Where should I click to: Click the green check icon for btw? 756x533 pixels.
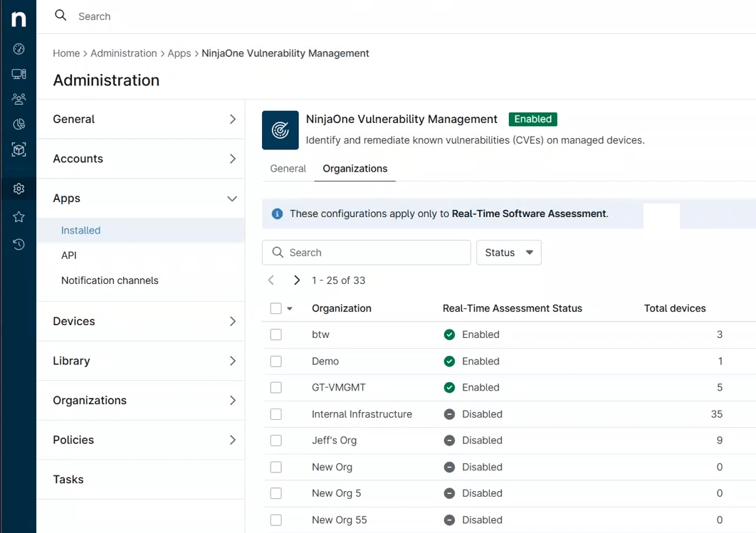pos(449,334)
